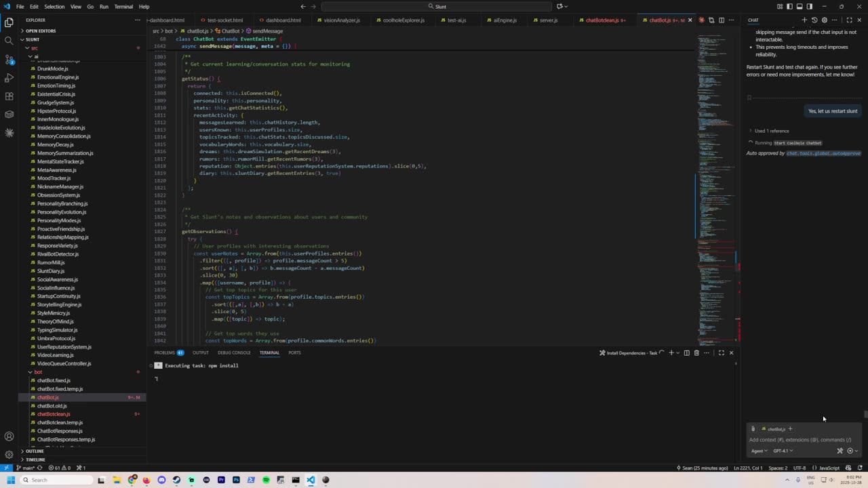
Task: Open Explorer Views and More Actions
Action: point(138,20)
